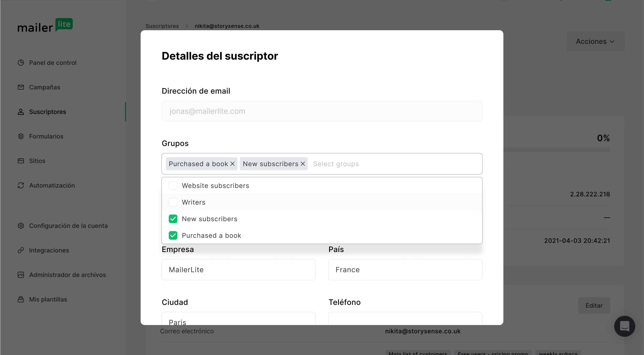Remove the New subscribers tag
644x355 pixels.
point(303,164)
